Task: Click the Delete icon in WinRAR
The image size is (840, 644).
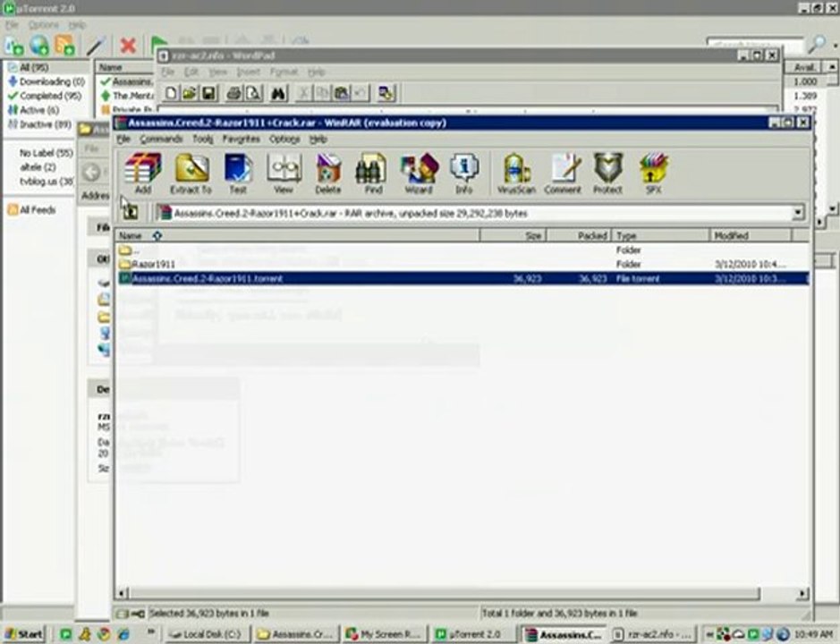Action: (x=327, y=173)
